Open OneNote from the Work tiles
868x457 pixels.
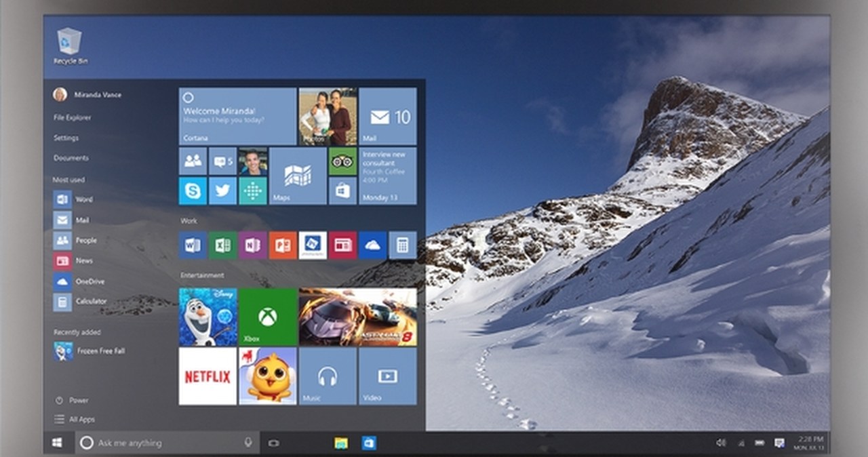(x=253, y=244)
